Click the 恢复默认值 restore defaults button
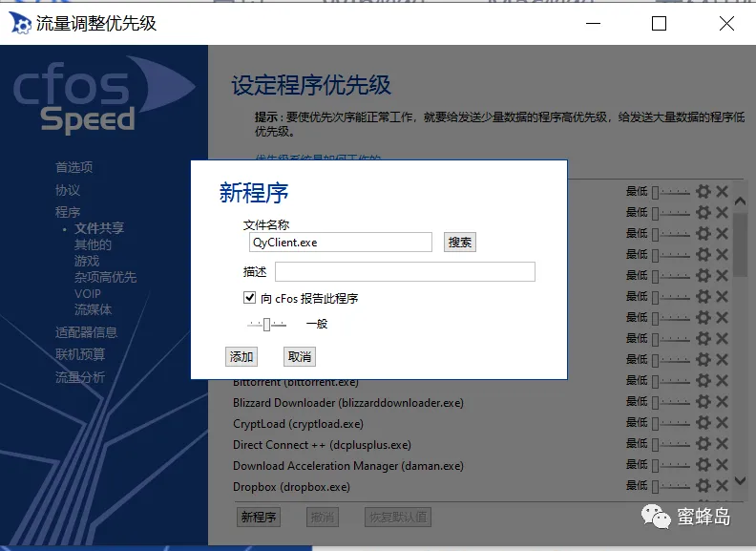This screenshot has width=756, height=551. (x=398, y=518)
